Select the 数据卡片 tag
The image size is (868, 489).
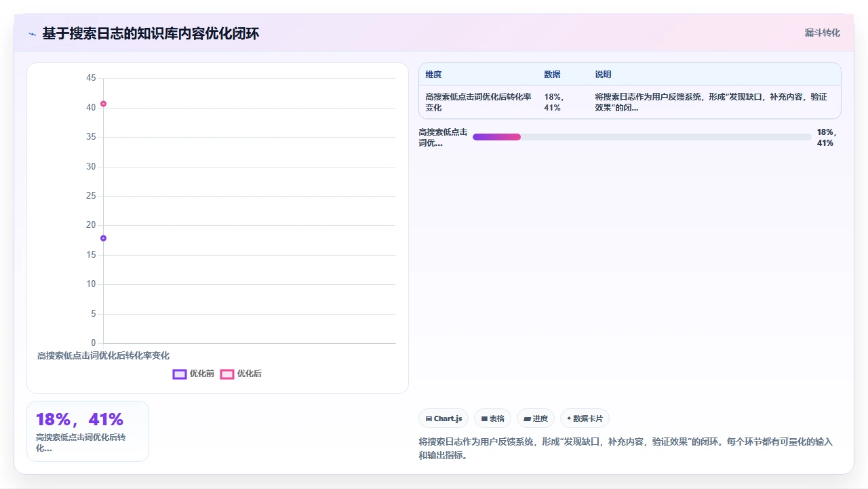pos(585,418)
